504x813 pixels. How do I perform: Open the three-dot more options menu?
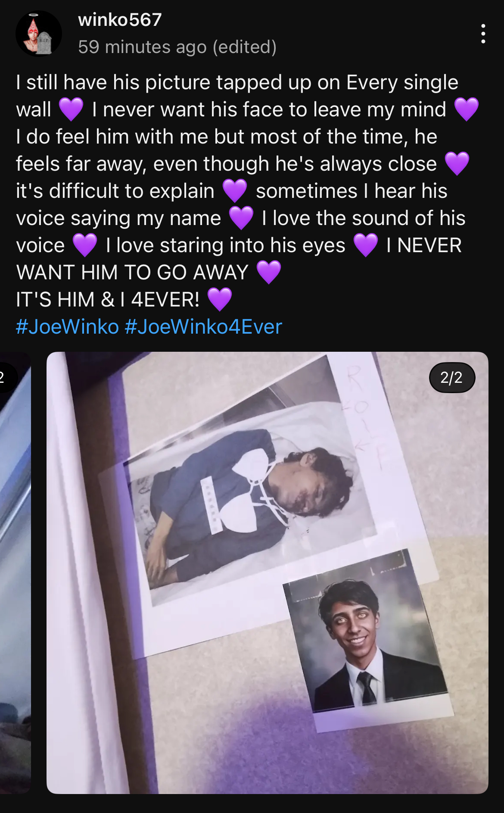(x=483, y=34)
